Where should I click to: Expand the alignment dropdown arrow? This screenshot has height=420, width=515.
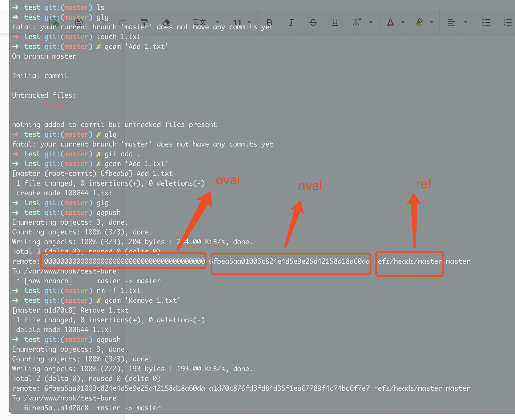pos(466,22)
